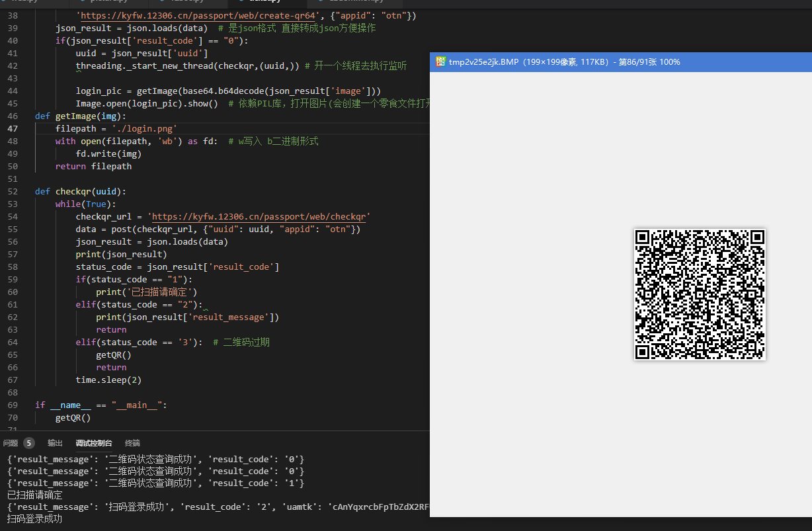This screenshot has width=812, height=531.
Task: Click the console output line with result_code '1'
Action: point(155,483)
